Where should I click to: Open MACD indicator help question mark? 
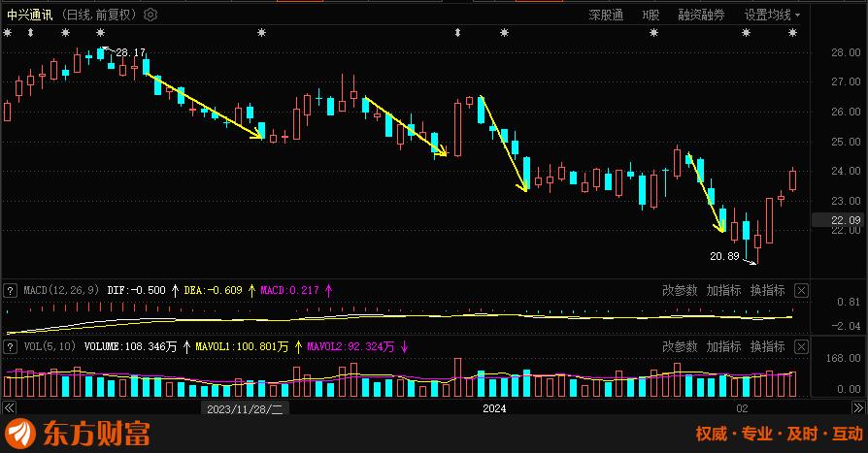pyautogui.click(x=10, y=290)
